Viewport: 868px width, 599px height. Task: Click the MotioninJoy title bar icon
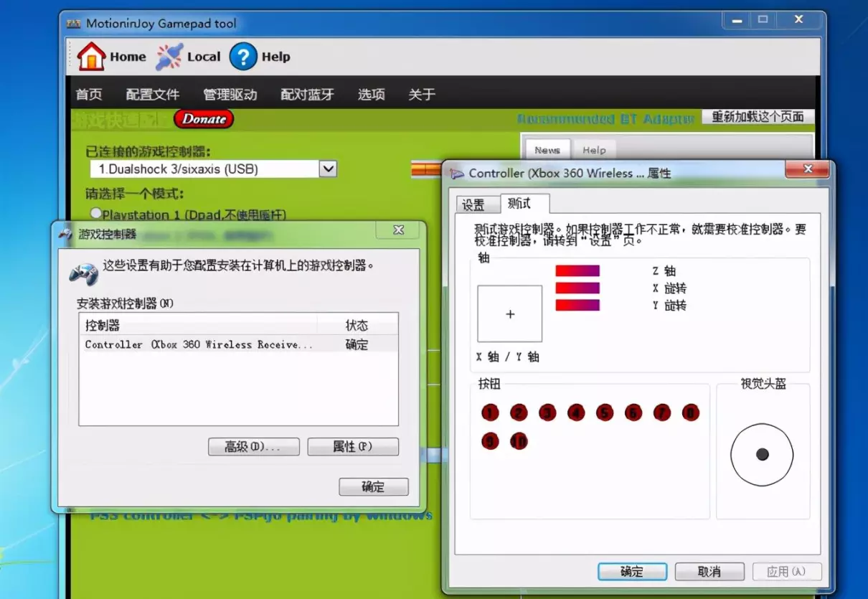coord(73,23)
